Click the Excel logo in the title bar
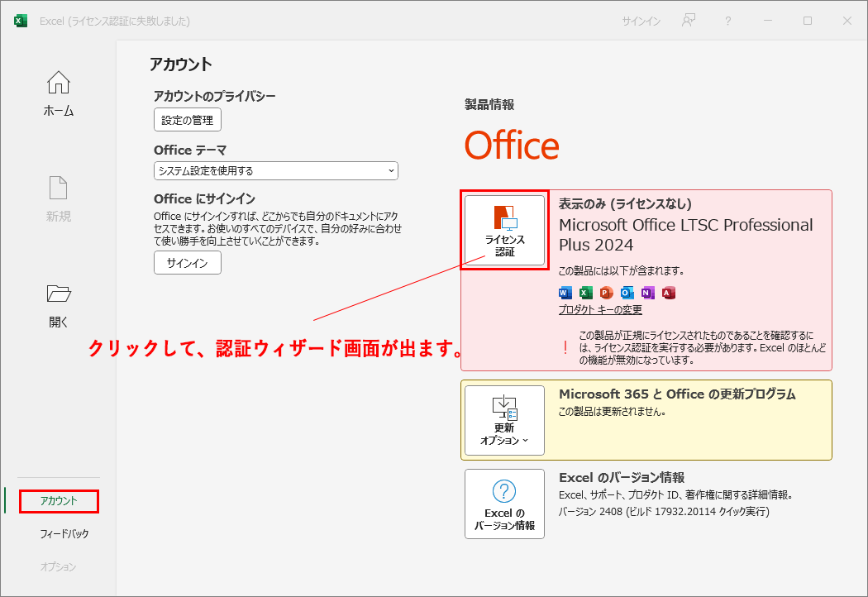The width and height of the screenshot is (868, 597). [x=21, y=21]
